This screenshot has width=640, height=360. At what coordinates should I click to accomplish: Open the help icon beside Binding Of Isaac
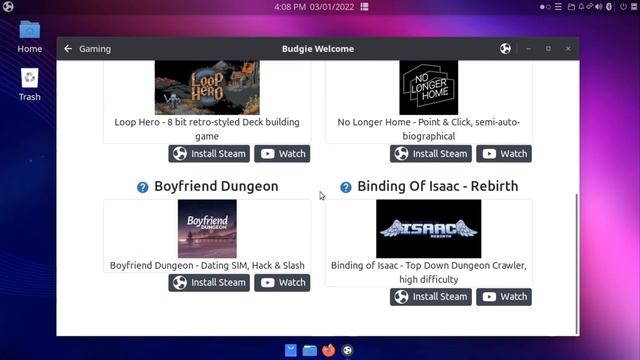(346, 187)
